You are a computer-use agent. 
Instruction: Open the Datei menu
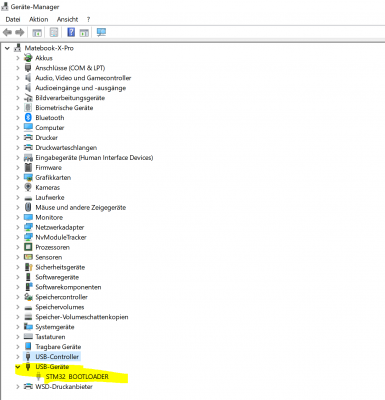[x=13, y=19]
